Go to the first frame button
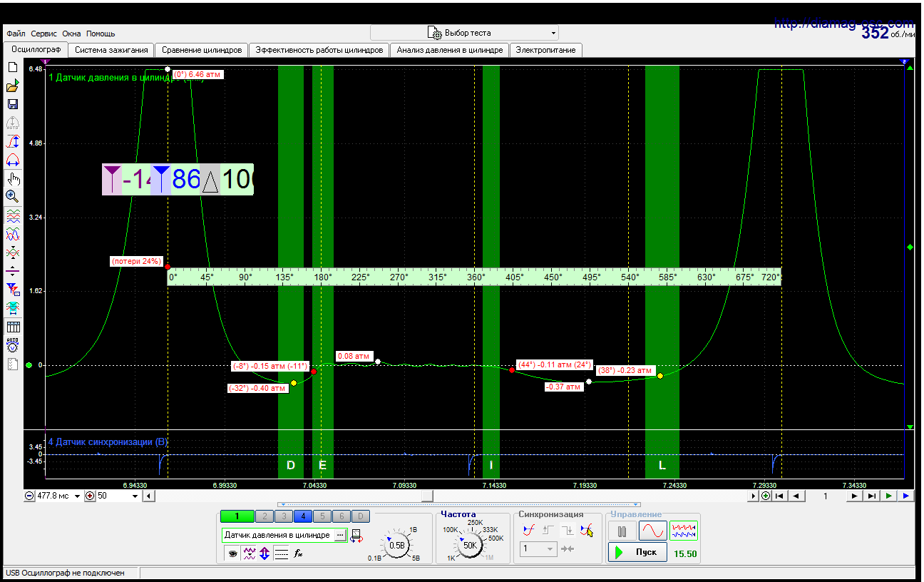Viewport: 924px width, 582px height. (x=779, y=496)
